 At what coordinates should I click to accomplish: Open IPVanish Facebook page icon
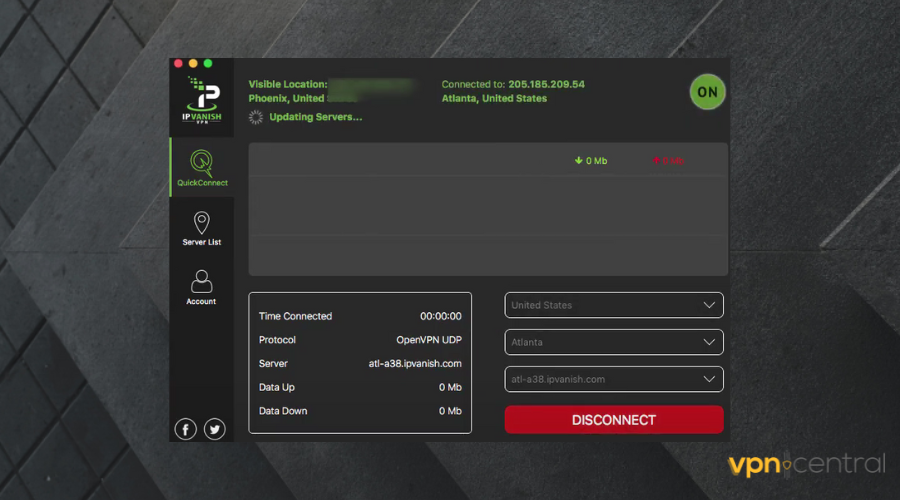point(185,429)
